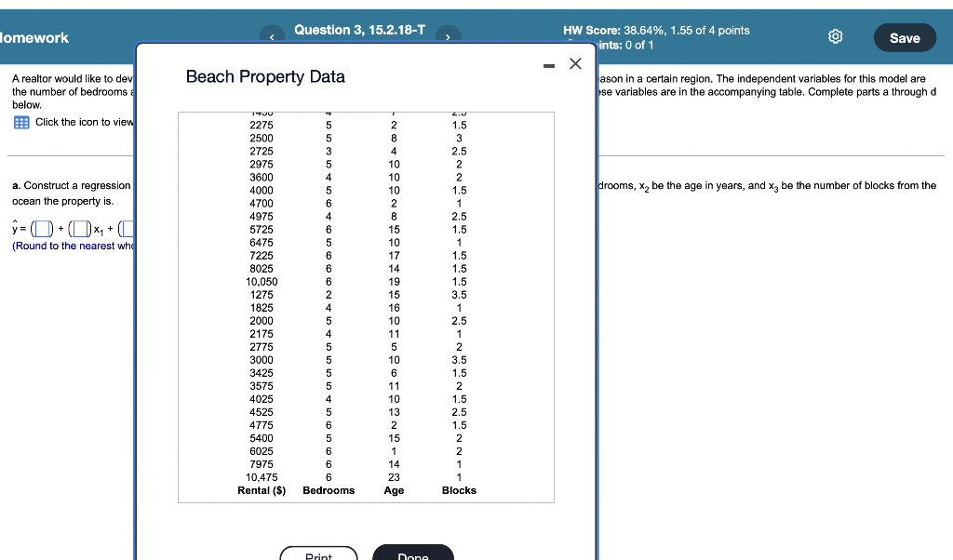Open the settings gear icon
Screen dimensions: 953x560
pyautogui.click(x=836, y=37)
